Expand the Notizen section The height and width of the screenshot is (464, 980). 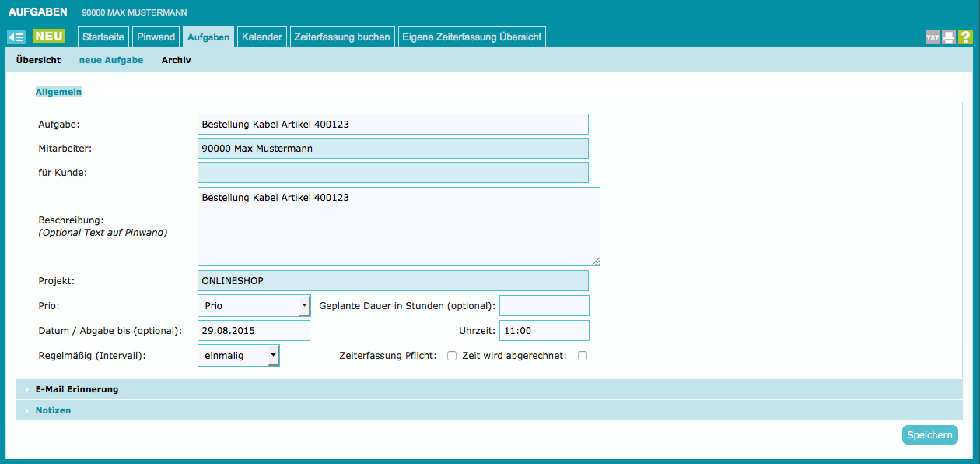53,410
